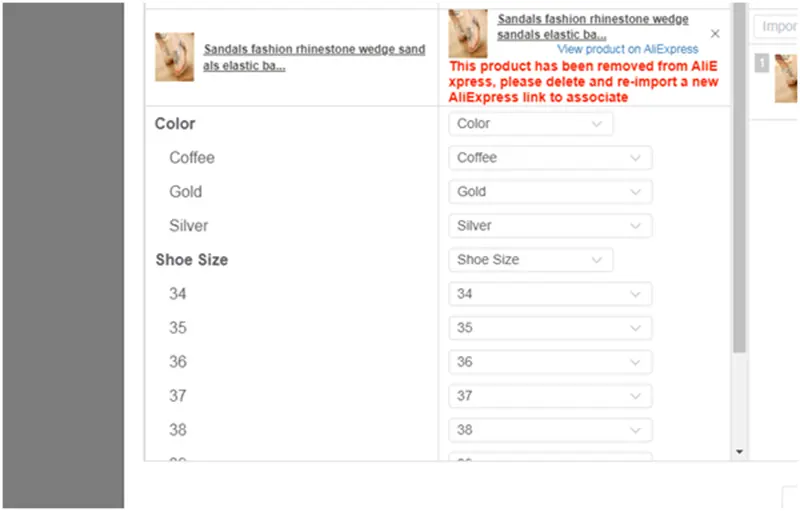Screen dimensions: 800x511
Task: Expand the Shoe Size attribute dropdown
Action: click(531, 260)
